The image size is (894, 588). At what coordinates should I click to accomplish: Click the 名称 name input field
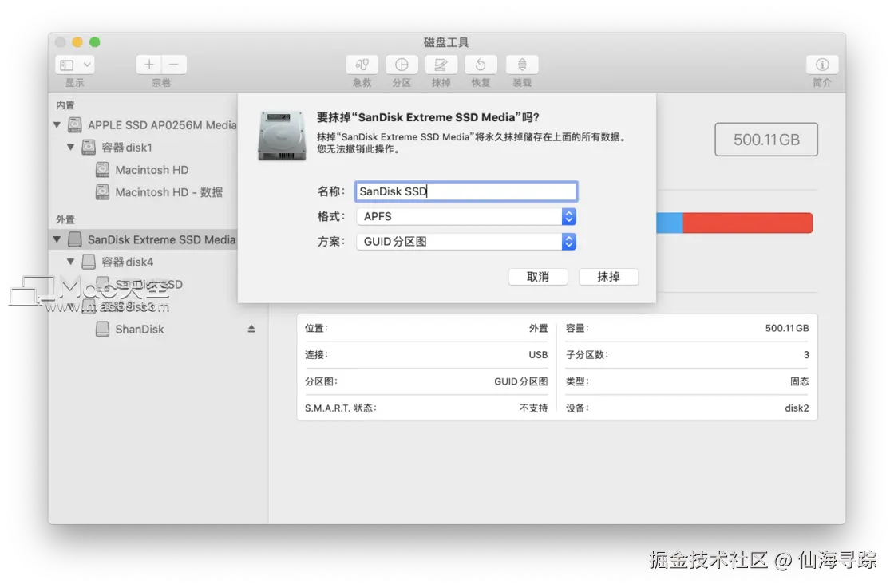pyautogui.click(x=466, y=191)
